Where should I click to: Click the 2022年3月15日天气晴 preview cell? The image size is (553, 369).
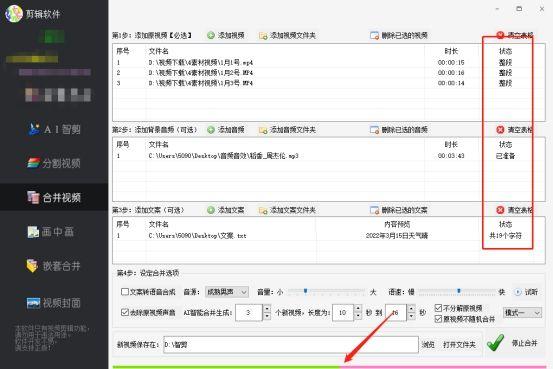(397, 236)
